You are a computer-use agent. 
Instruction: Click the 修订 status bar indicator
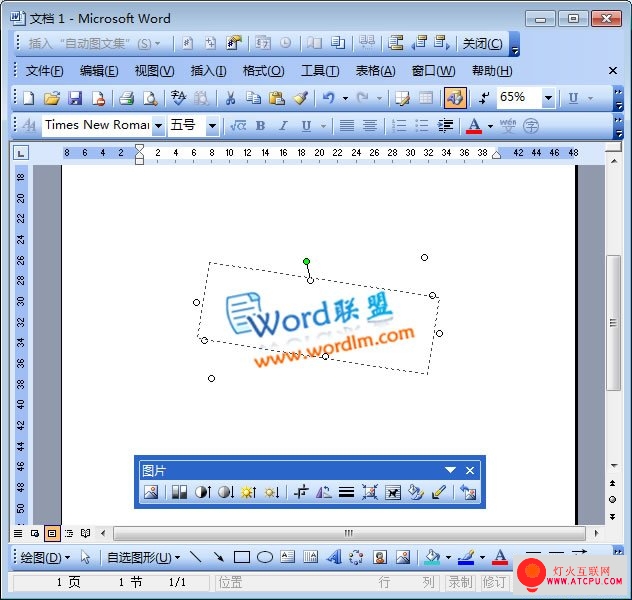tap(494, 582)
